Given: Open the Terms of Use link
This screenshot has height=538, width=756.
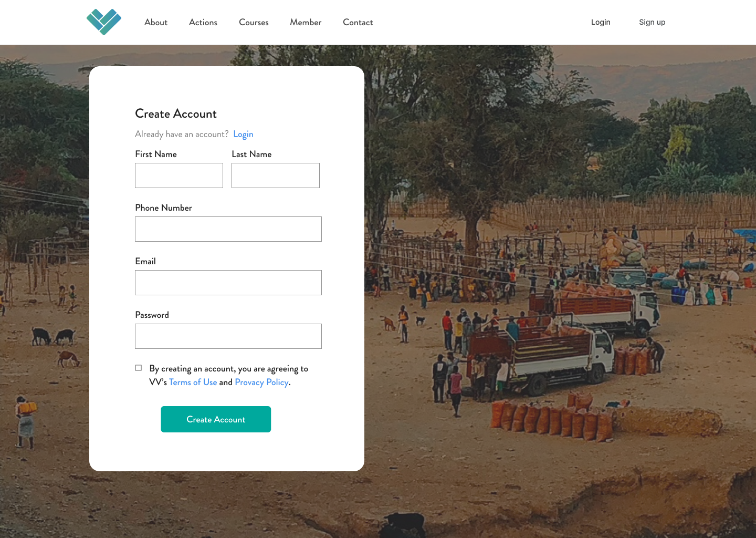Looking at the screenshot, I should (x=193, y=382).
